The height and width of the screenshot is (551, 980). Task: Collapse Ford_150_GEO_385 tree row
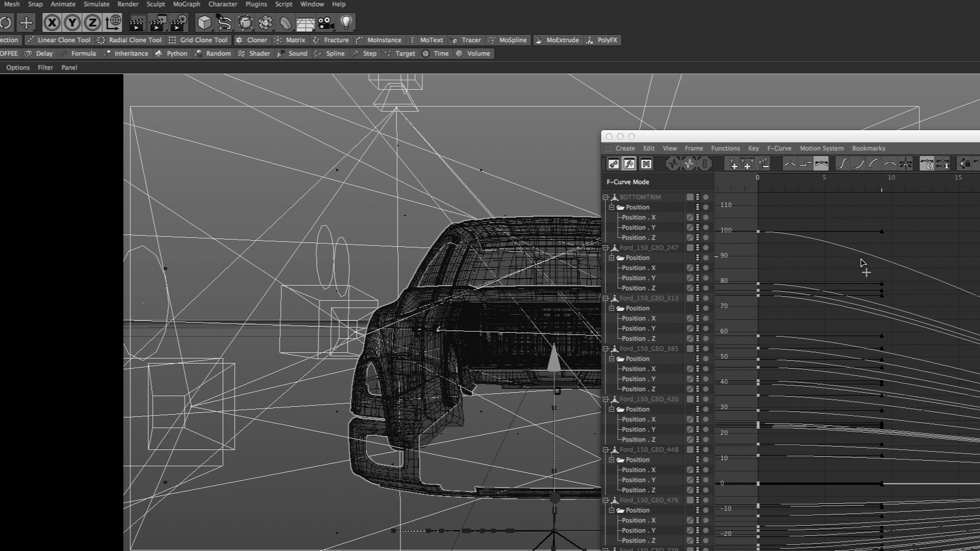pyautogui.click(x=605, y=348)
